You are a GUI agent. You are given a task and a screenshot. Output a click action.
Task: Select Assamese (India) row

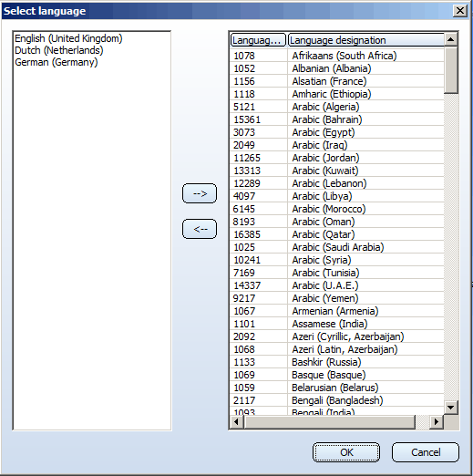[337, 324]
